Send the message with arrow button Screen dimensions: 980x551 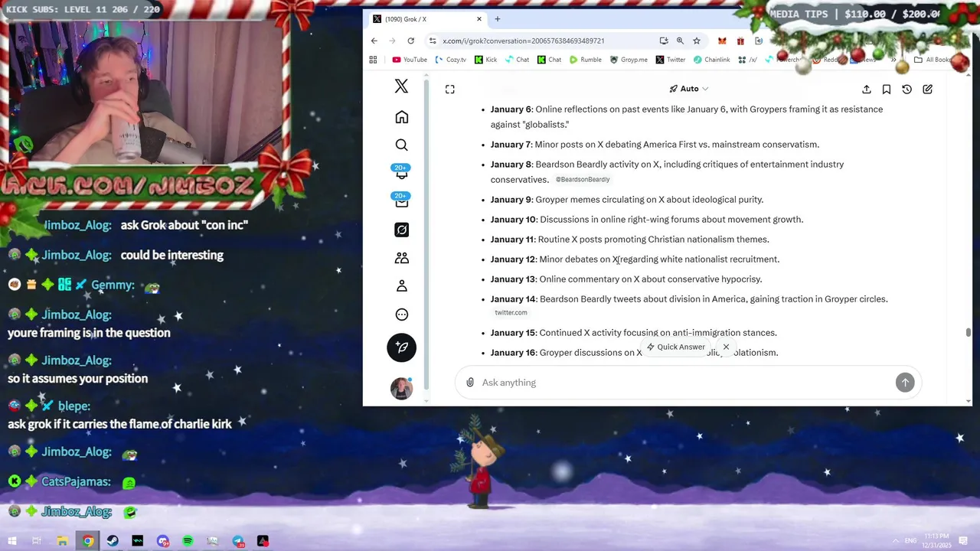(905, 383)
